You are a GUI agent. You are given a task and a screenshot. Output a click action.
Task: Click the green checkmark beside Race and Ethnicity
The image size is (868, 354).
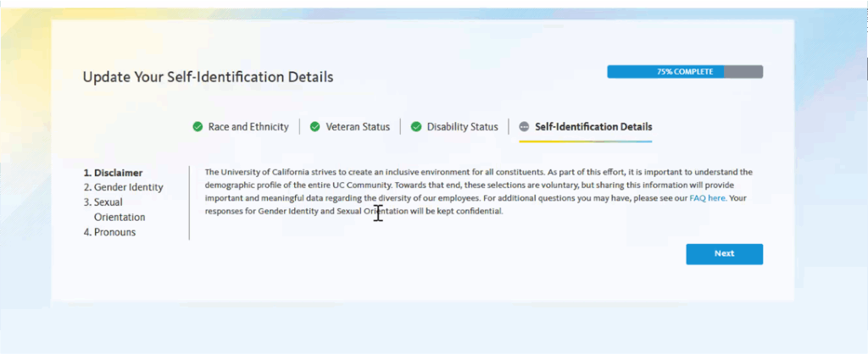(x=198, y=127)
